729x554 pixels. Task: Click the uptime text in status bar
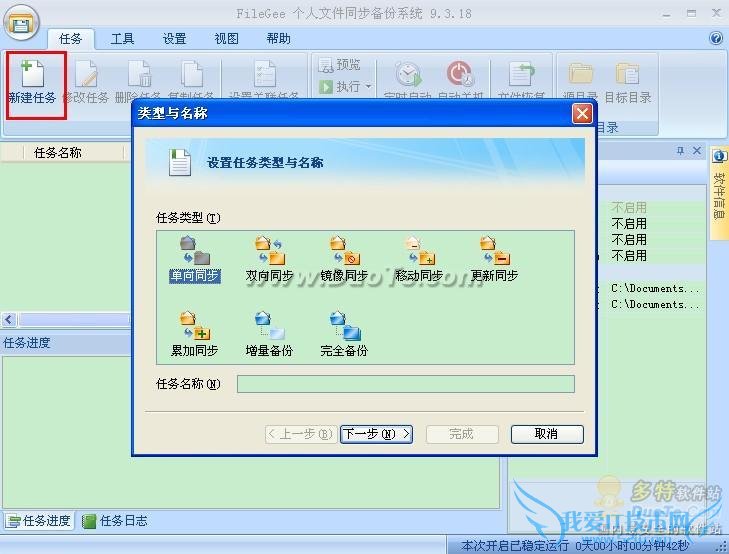(576, 545)
